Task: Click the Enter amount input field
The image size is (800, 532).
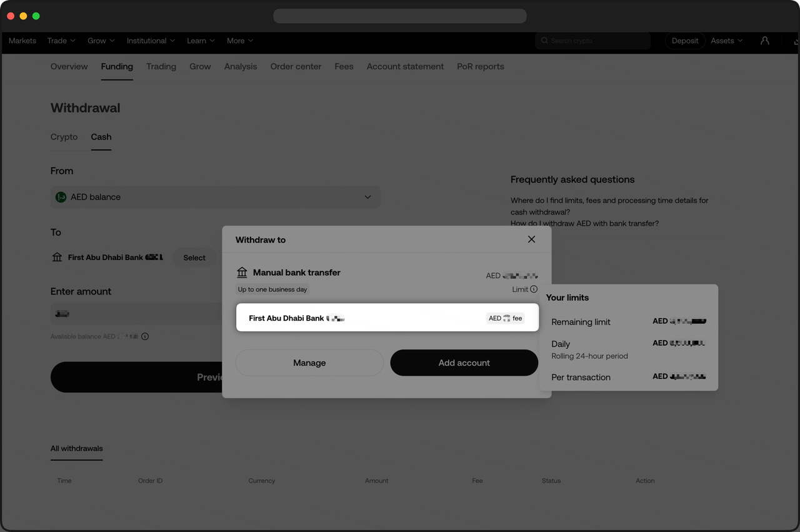Action: [x=136, y=314]
